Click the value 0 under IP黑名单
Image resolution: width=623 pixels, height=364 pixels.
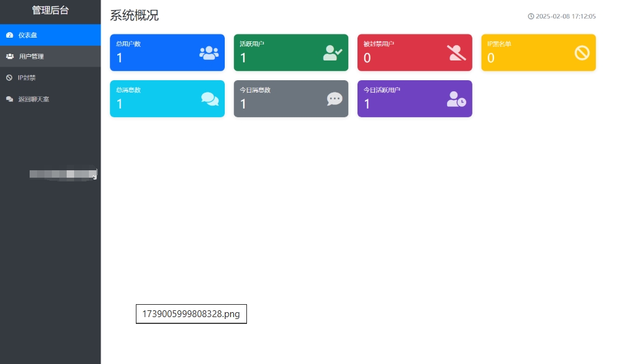click(491, 58)
